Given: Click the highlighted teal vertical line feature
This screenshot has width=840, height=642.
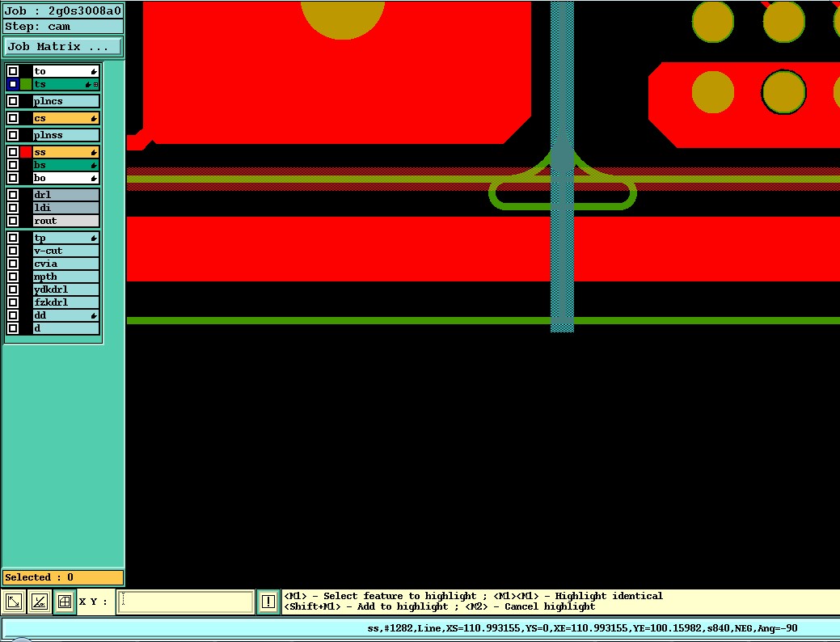Looking at the screenshot, I should point(562,166).
